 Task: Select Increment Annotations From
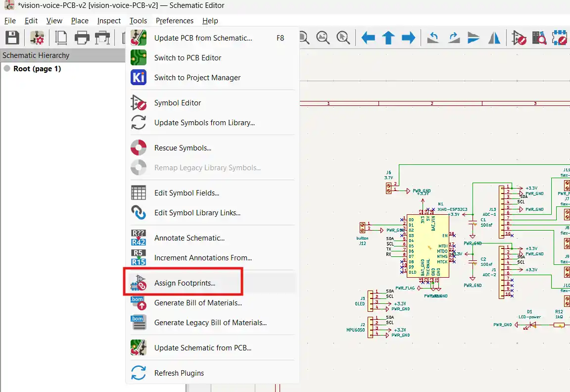(212, 258)
